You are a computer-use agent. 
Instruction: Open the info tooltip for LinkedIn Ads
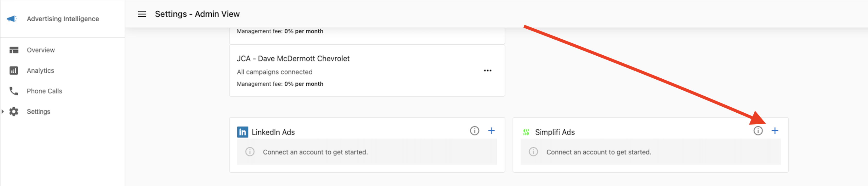(x=474, y=131)
